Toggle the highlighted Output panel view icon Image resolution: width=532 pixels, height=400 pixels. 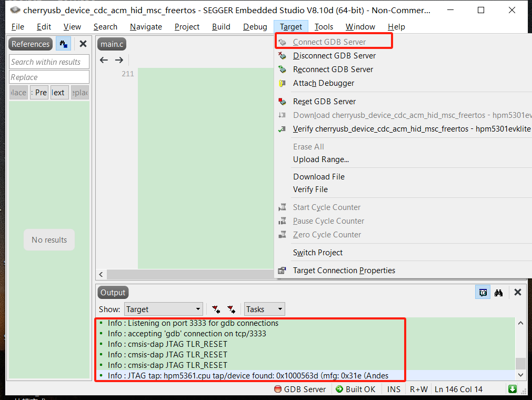tap(483, 293)
